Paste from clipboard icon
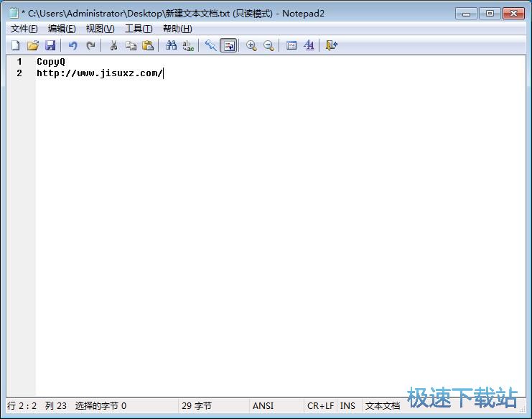Image resolution: width=532 pixels, height=419 pixels. (x=148, y=45)
